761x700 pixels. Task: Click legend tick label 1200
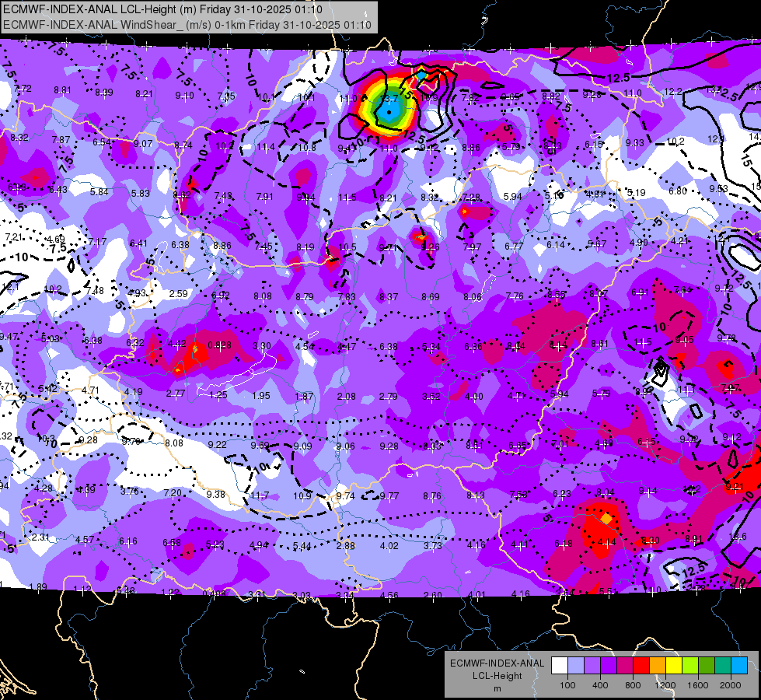[665, 685]
